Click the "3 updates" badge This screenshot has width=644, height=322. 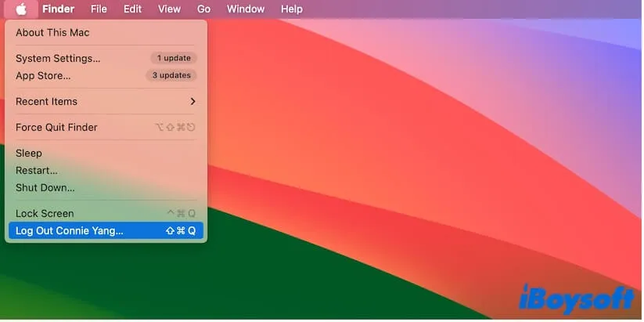point(171,76)
